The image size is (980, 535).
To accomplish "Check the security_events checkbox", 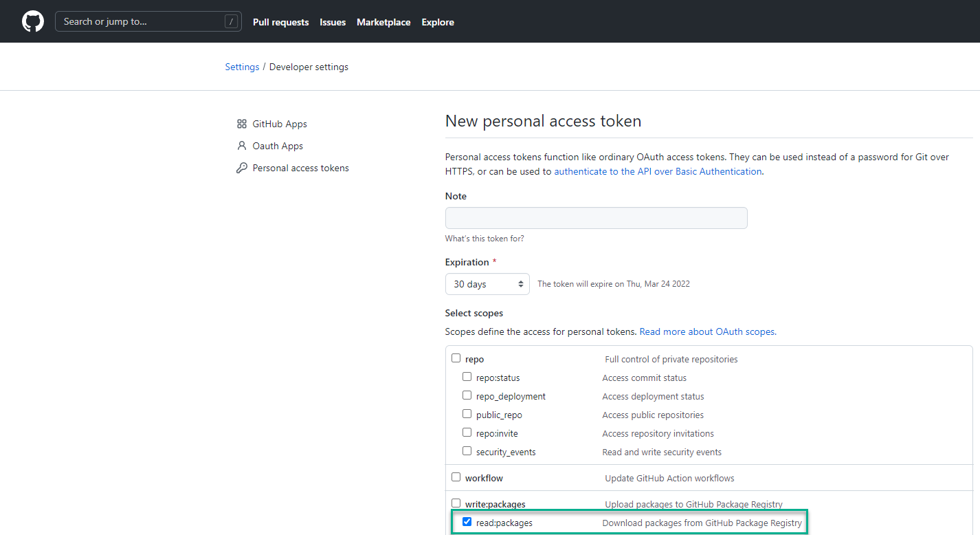I will (x=467, y=451).
